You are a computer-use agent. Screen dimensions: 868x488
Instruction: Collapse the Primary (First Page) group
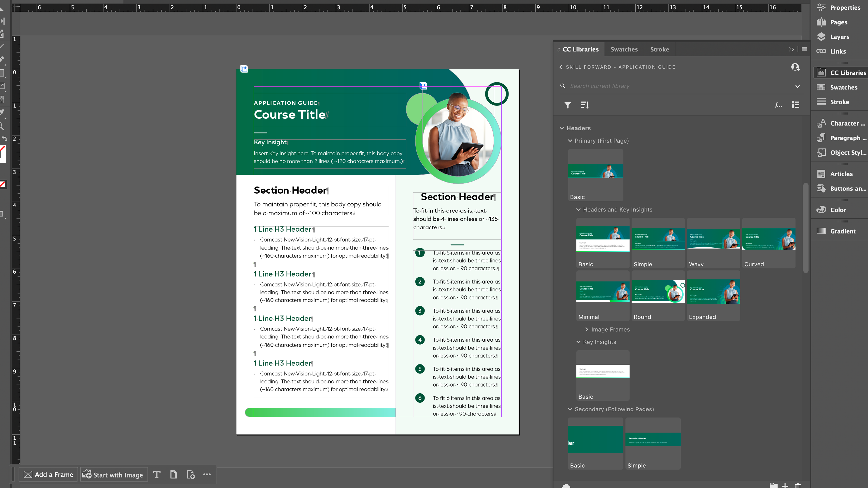[x=570, y=141]
